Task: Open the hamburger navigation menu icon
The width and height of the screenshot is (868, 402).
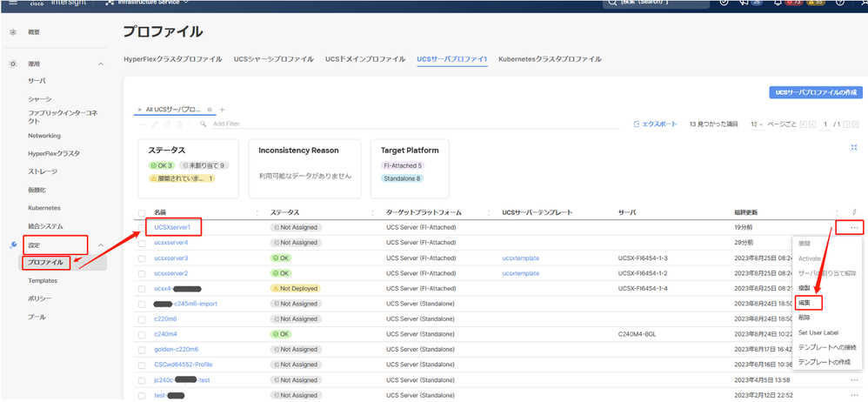Action: tap(13, 3)
